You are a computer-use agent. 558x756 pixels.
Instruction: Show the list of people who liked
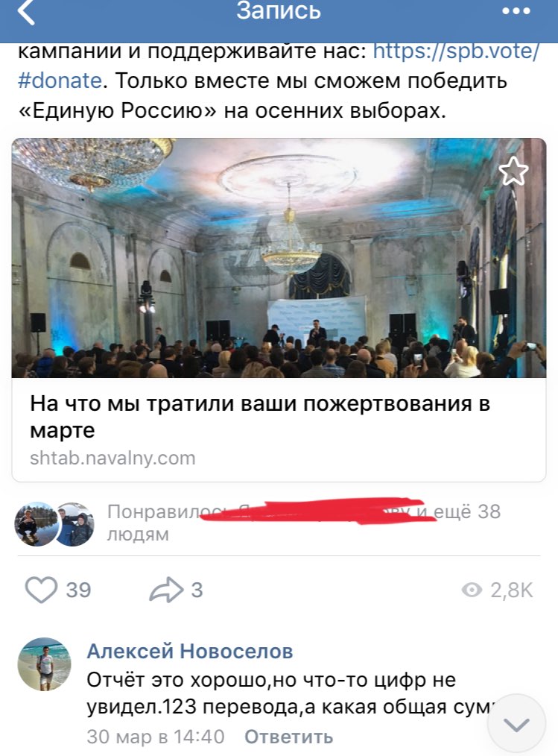pyautogui.click(x=303, y=523)
